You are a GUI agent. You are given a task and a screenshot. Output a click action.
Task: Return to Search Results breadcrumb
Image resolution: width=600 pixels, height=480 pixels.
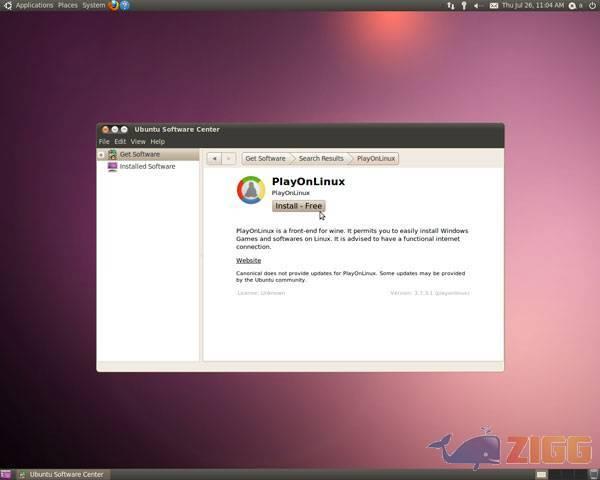(x=321, y=158)
